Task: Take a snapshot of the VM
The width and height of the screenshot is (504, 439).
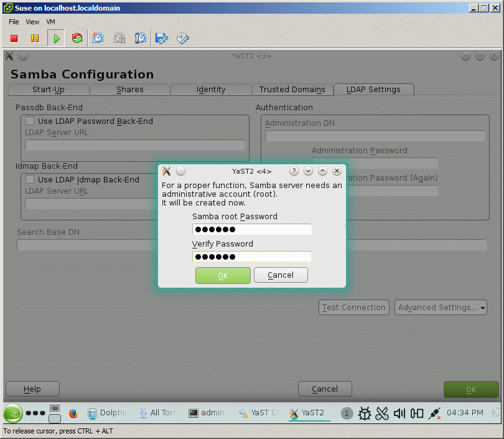Action: 98,38
